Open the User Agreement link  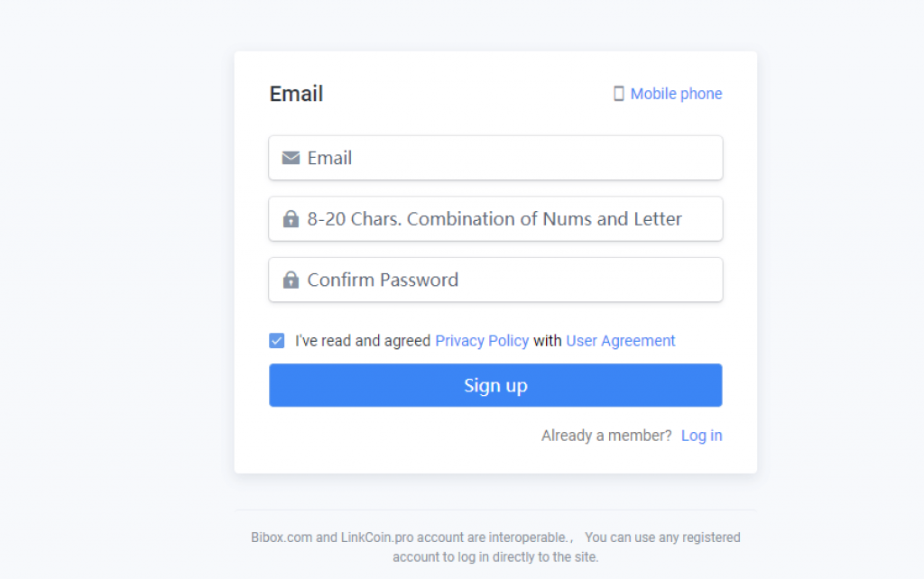(621, 340)
